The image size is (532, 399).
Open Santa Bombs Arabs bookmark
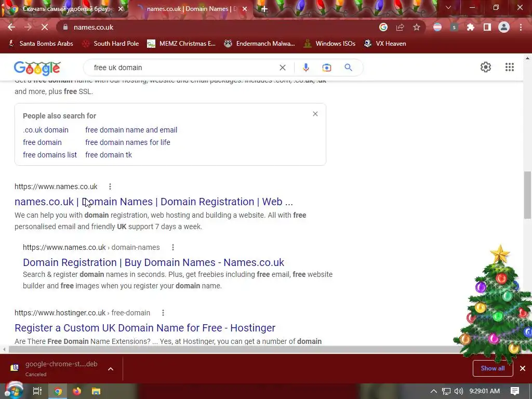pos(41,44)
